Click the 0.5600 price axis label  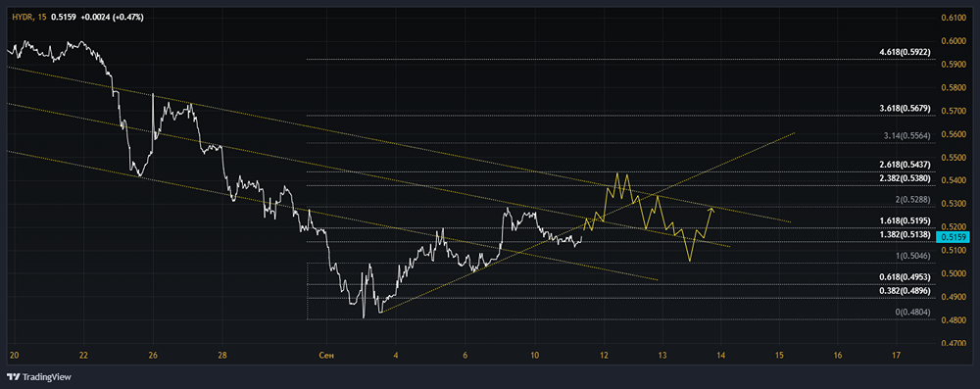(x=954, y=134)
